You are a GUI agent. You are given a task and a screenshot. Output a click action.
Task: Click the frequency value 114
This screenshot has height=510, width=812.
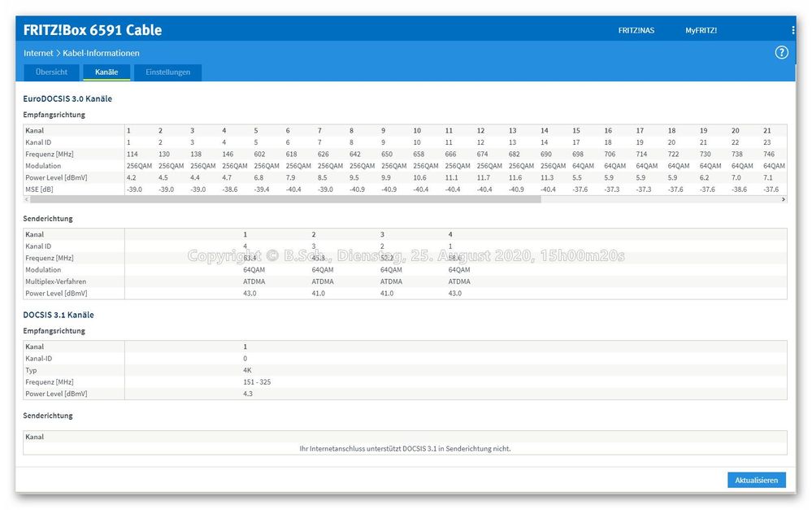(x=132, y=154)
